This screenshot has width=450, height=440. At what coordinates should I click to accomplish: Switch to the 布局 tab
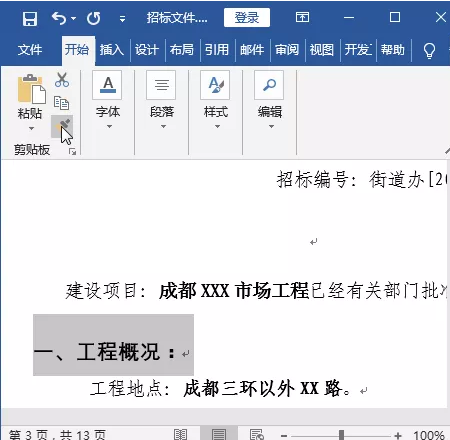tap(182, 50)
